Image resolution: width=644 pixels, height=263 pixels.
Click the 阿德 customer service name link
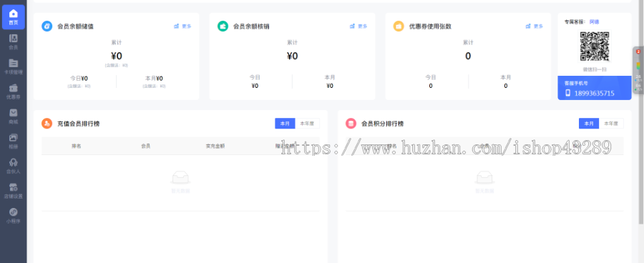pyautogui.click(x=594, y=21)
